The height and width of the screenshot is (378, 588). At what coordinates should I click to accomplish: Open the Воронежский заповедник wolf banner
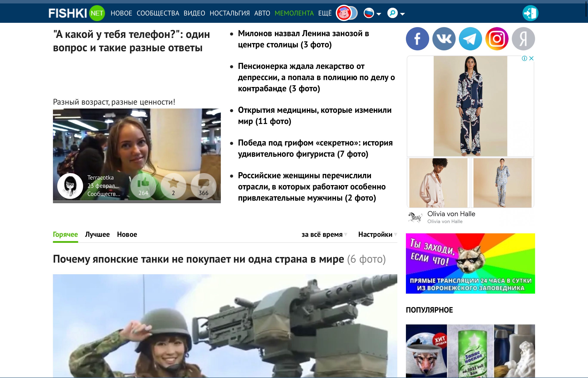470,263
